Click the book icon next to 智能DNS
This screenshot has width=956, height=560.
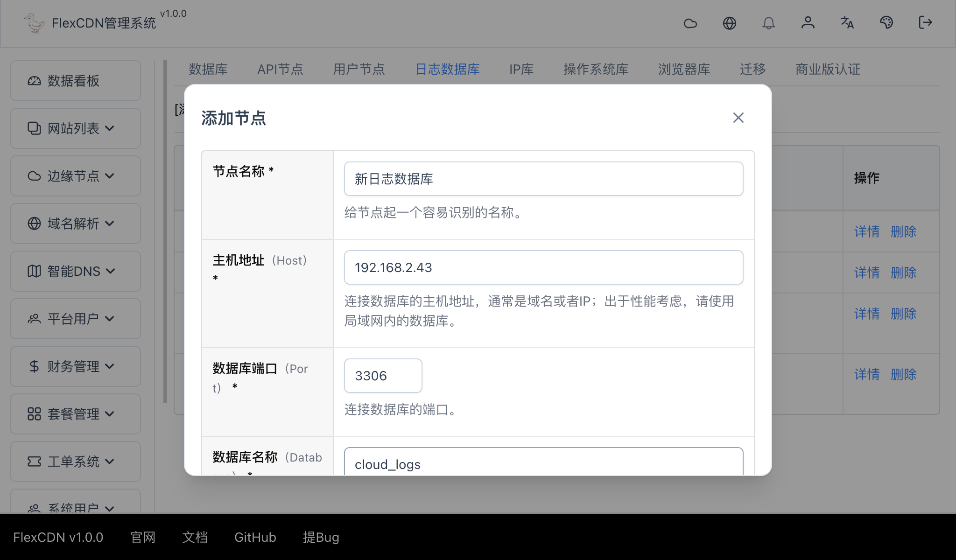(x=33, y=271)
